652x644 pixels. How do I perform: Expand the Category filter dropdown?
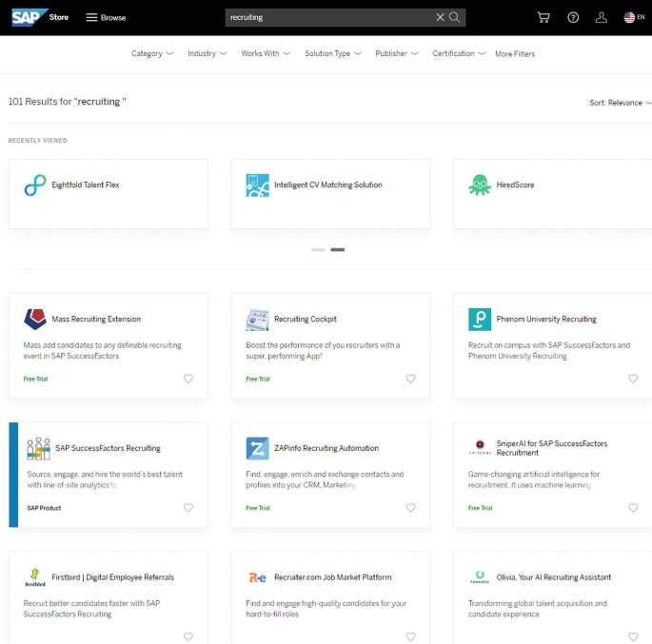click(152, 53)
